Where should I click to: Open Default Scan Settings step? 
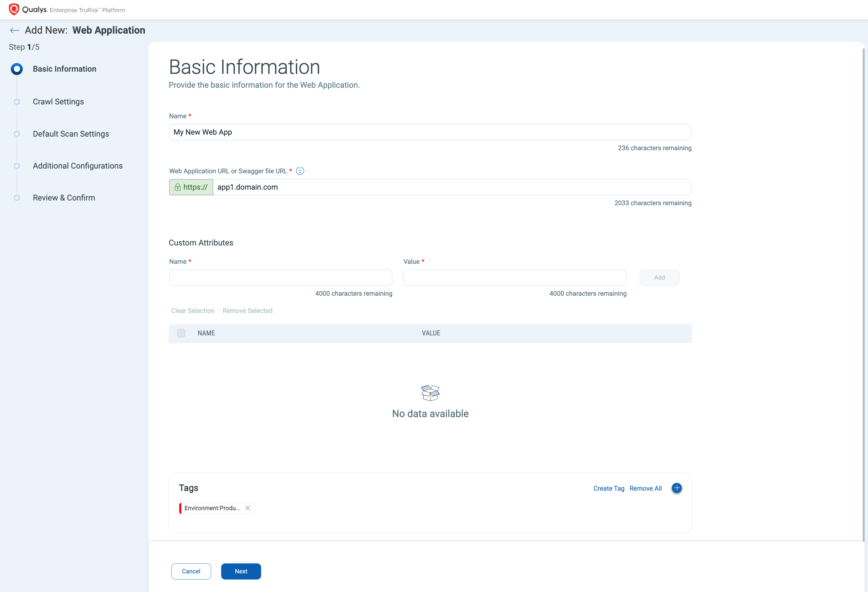click(x=70, y=134)
